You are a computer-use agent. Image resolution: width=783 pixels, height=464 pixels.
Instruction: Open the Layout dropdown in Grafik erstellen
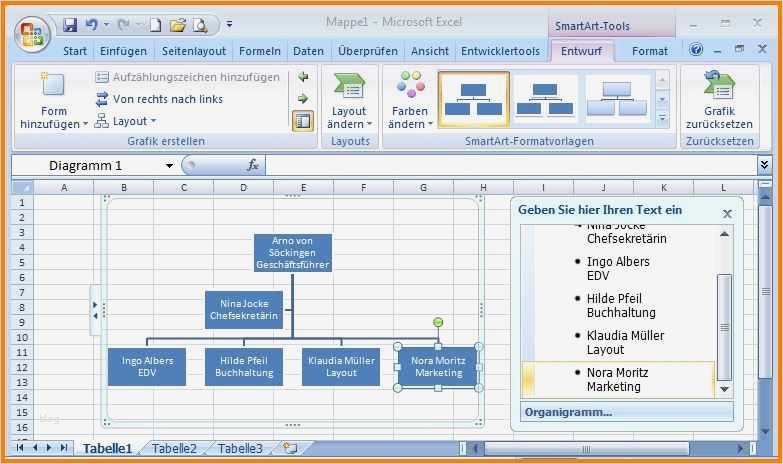pos(125,121)
